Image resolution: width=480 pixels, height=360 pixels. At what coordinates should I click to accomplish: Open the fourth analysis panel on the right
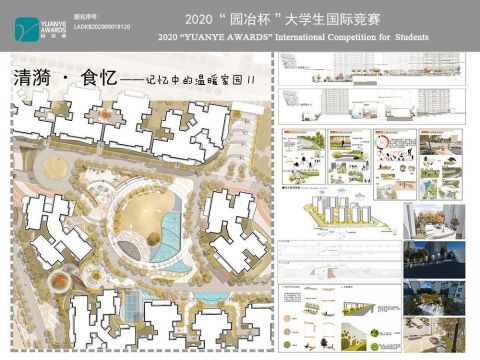(441, 165)
